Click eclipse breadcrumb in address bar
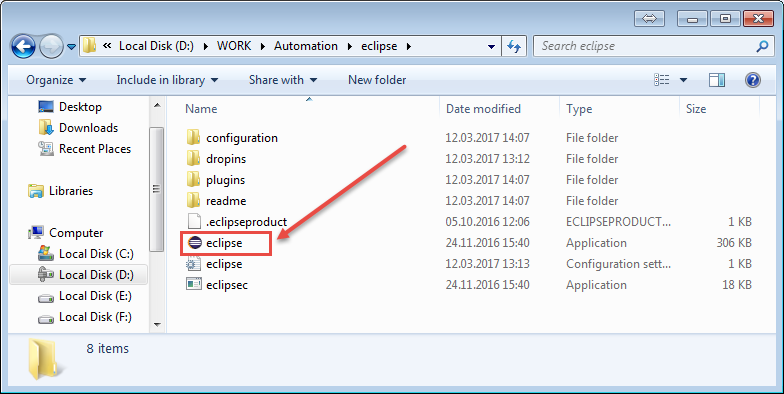Image resolution: width=784 pixels, height=394 pixels. click(x=379, y=46)
